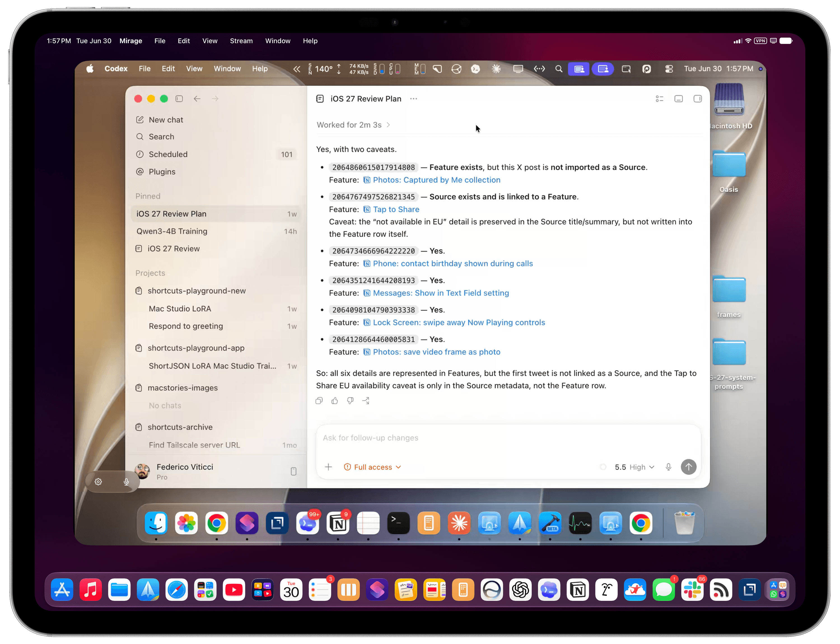The height and width of the screenshot is (644, 840).
Task: Open the Codex View menu
Action: [x=194, y=69]
